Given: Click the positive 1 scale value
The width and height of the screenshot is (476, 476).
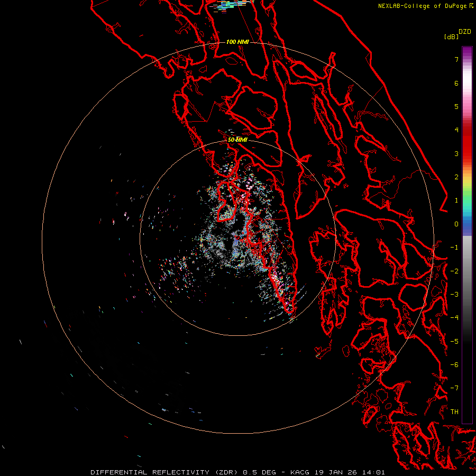Looking at the screenshot, I should click(x=456, y=200).
